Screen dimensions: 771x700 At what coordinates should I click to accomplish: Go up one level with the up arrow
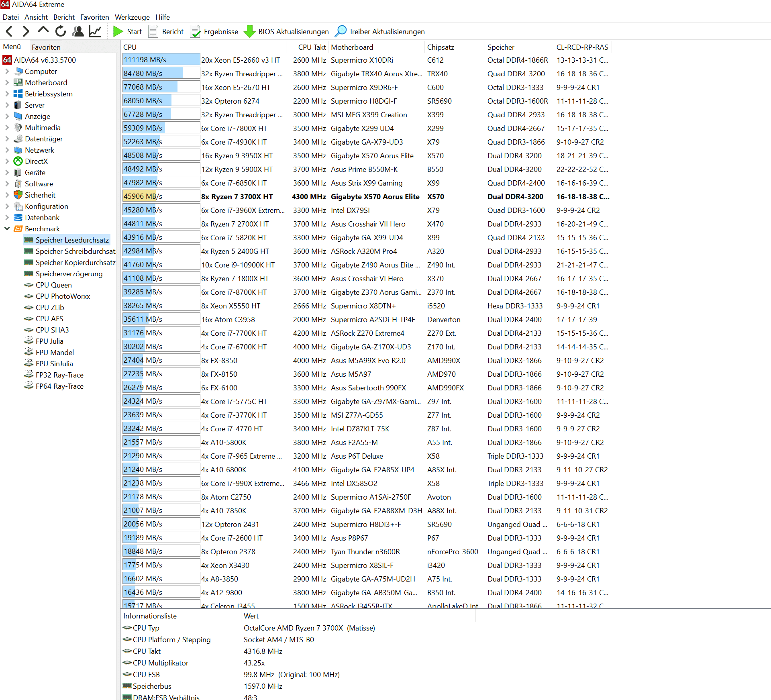[43, 31]
